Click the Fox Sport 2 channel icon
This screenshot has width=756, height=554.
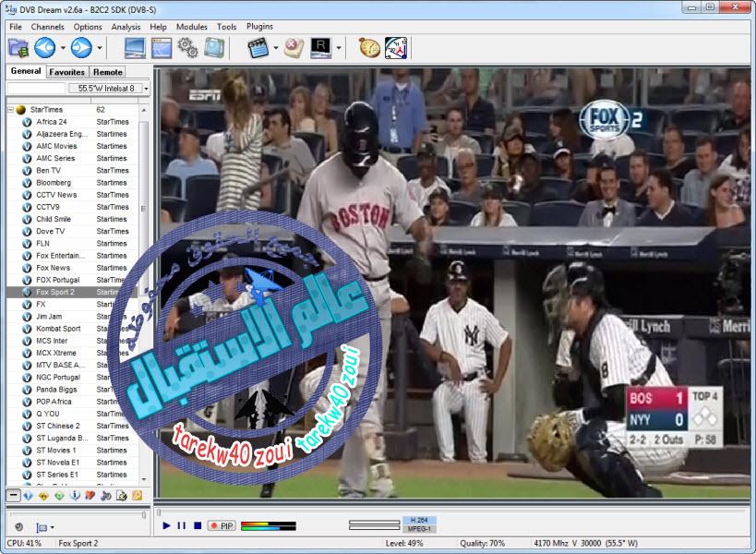click(x=27, y=292)
